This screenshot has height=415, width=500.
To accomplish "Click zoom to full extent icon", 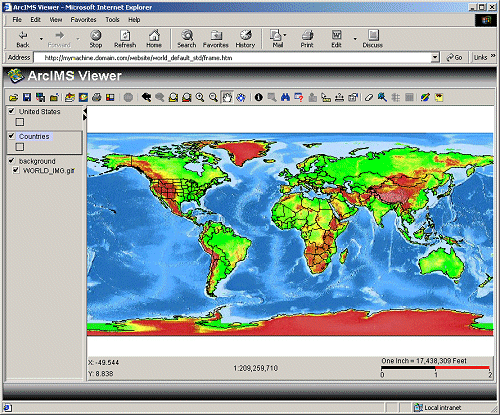I will 173,98.
